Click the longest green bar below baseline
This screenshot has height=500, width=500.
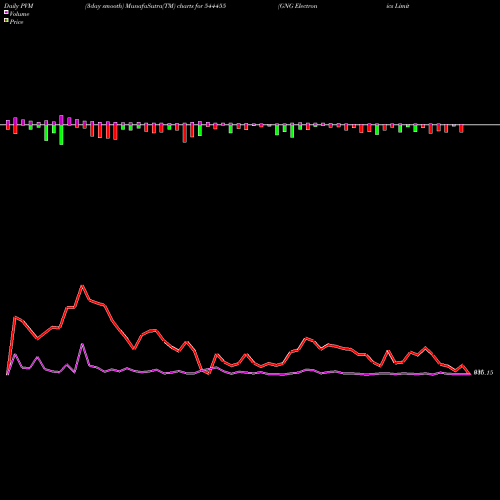coord(61,135)
